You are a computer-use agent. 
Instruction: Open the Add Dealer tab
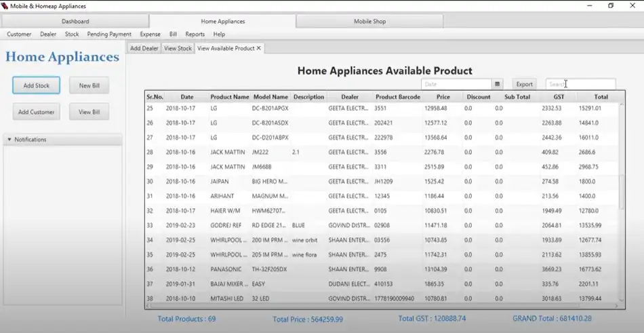(x=144, y=48)
